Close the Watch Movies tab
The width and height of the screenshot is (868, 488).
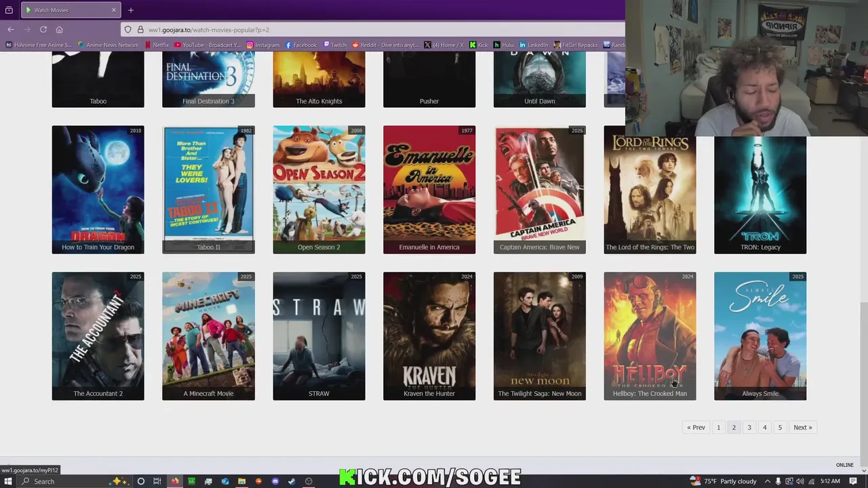click(113, 10)
